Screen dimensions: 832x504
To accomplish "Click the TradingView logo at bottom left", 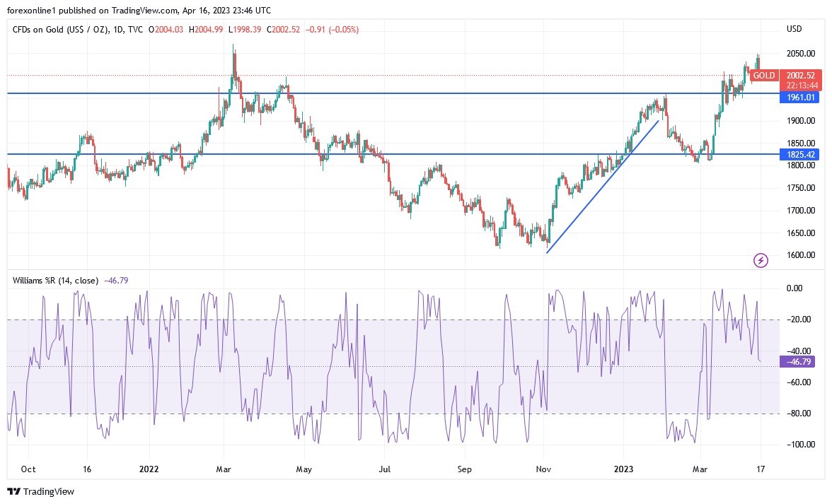I will [x=41, y=491].
